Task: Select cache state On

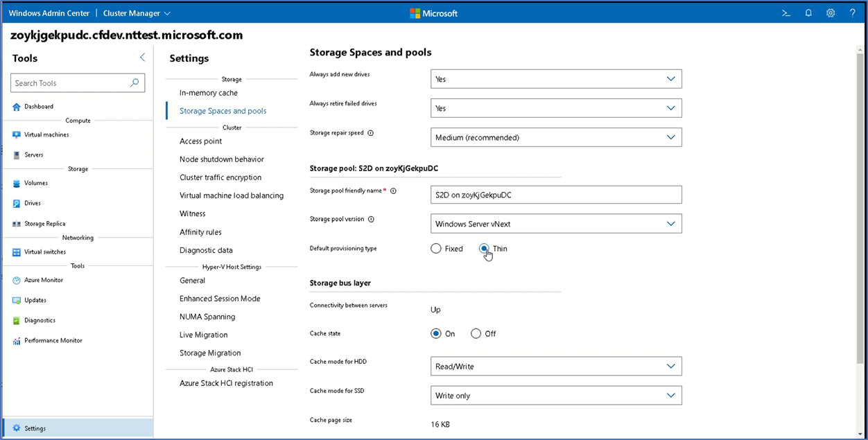Action: (436, 334)
